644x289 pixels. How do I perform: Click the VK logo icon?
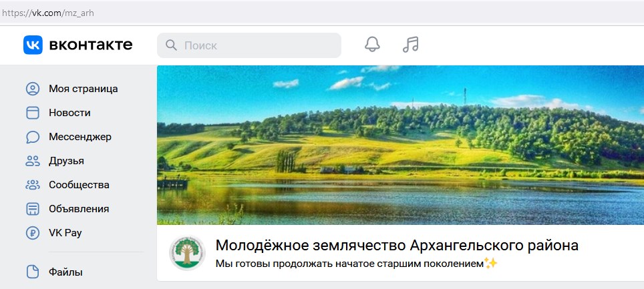tap(33, 45)
